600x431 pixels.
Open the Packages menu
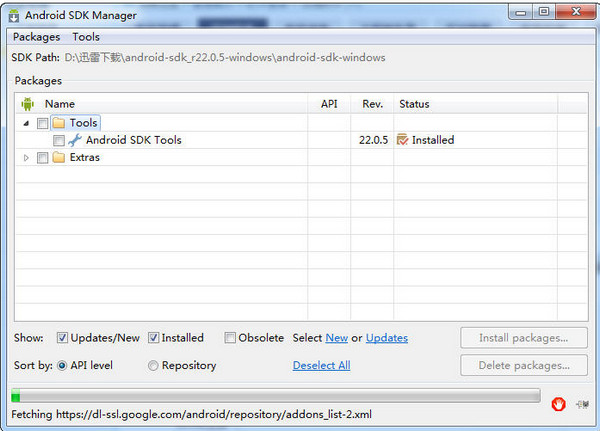[36, 37]
